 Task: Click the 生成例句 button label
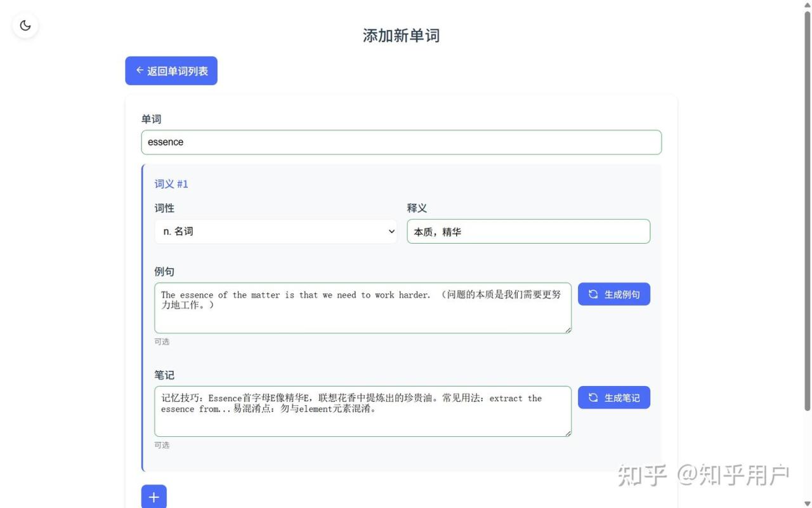pyautogui.click(x=622, y=295)
